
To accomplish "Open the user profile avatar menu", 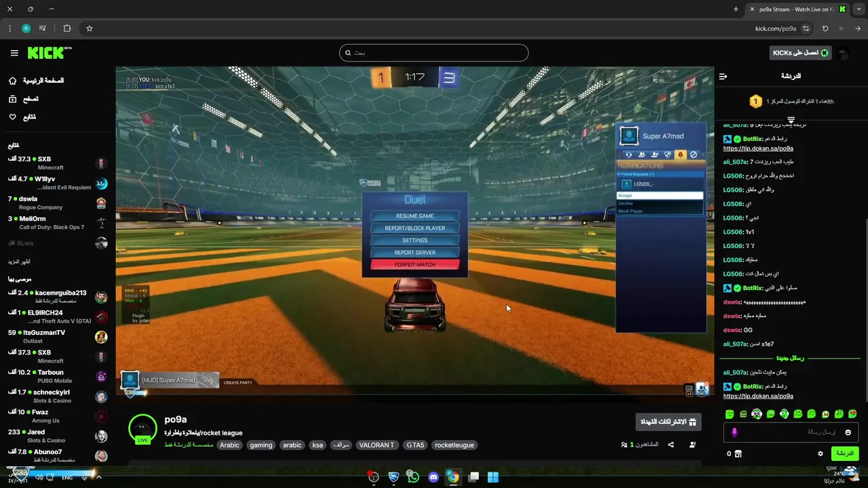I will [x=844, y=53].
